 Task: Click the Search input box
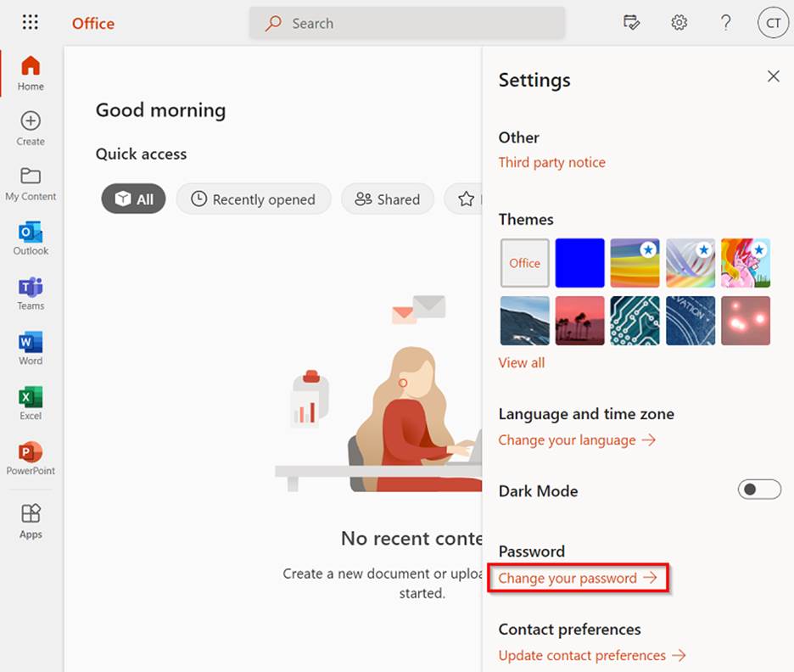(407, 24)
